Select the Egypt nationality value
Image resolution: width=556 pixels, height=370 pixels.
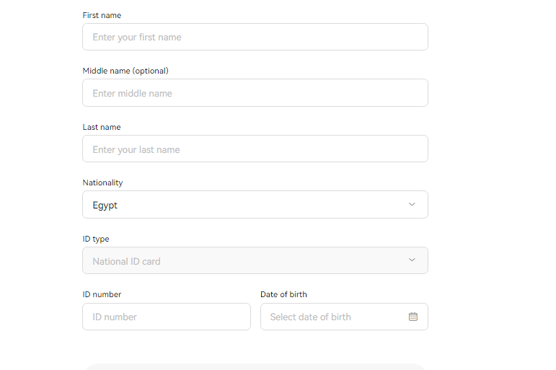105,205
